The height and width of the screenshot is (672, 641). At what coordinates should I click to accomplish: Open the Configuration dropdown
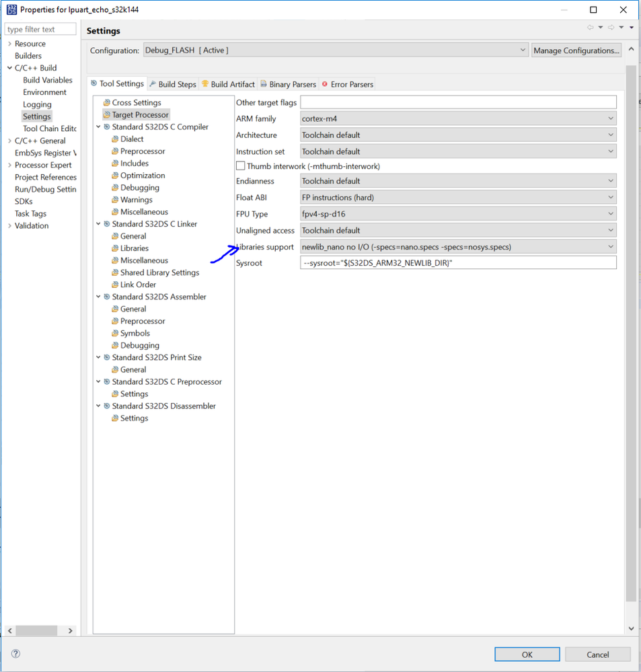(336, 50)
